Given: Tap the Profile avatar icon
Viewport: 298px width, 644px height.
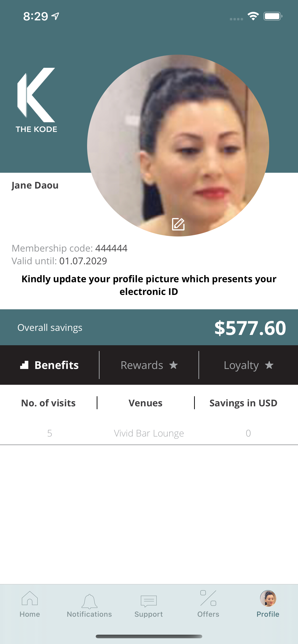Looking at the screenshot, I should point(268,598).
